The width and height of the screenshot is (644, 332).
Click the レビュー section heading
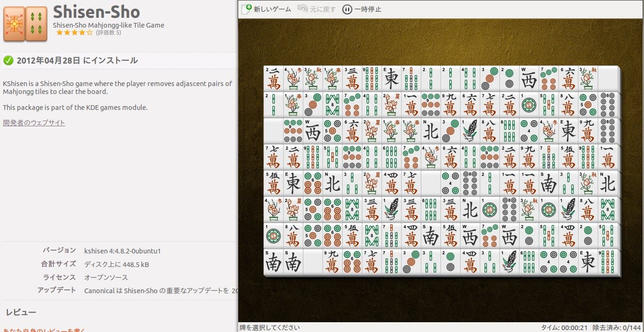(x=21, y=312)
